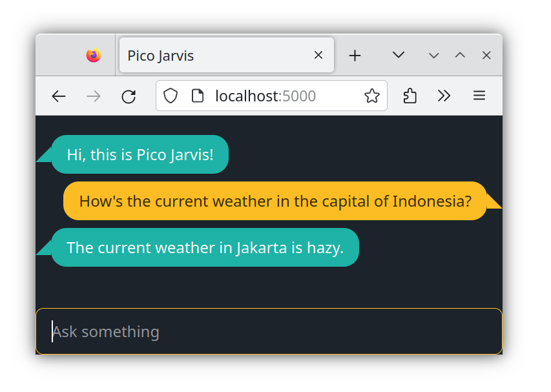
Task: Select the Pico Jarvis tab
Action: click(x=227, y=55)
